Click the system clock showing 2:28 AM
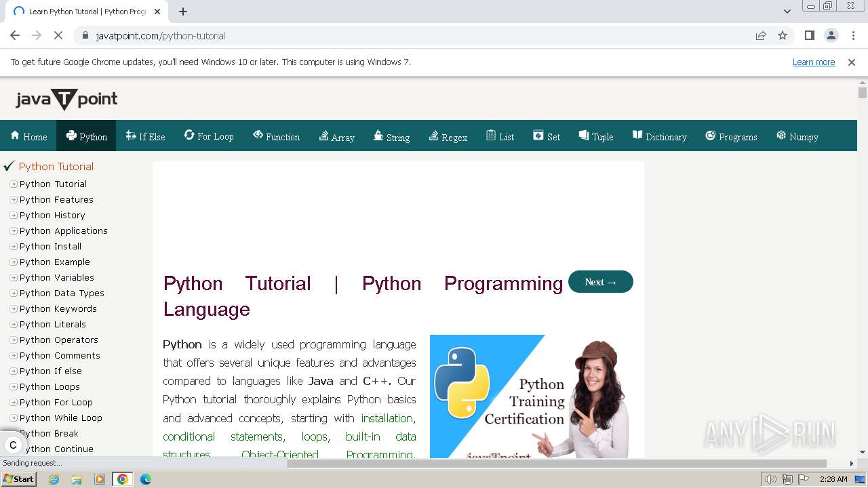Viewport: 868px width, 488px height. click(x=833, y=479)
